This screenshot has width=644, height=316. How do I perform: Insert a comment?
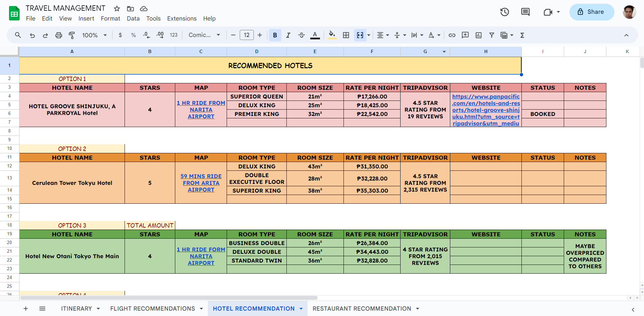pos(465,35)
